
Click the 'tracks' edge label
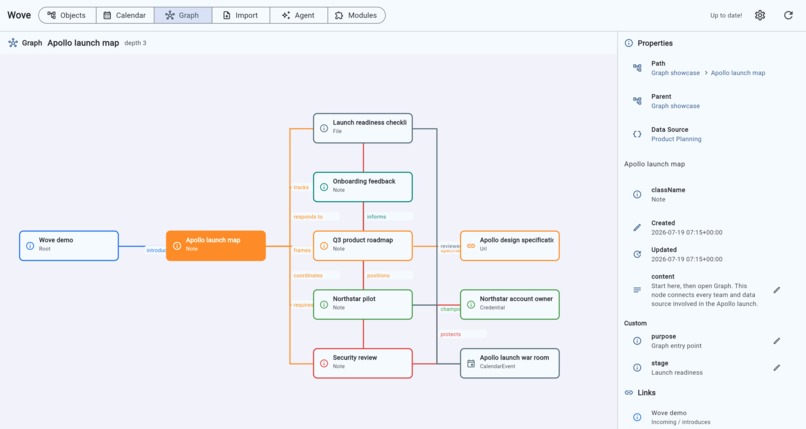click(x=301, y=188)
